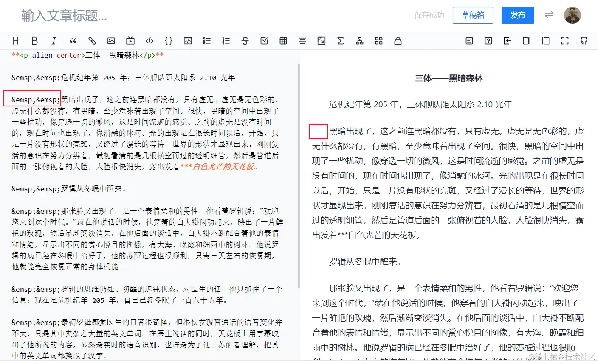Insert a table using the grid icon
This screenshot has width=598, height=364.
[283, 41]
